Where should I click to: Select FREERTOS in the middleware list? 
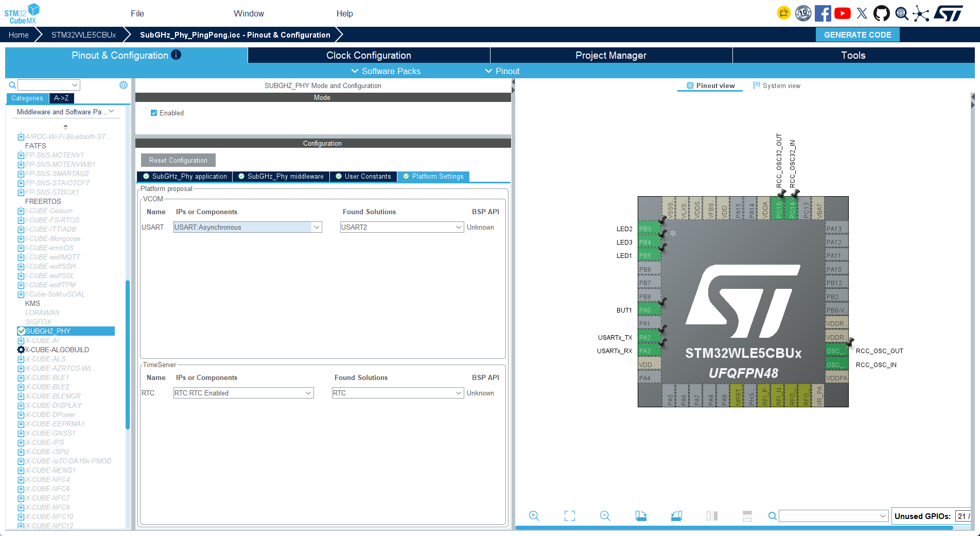(43, 201)
